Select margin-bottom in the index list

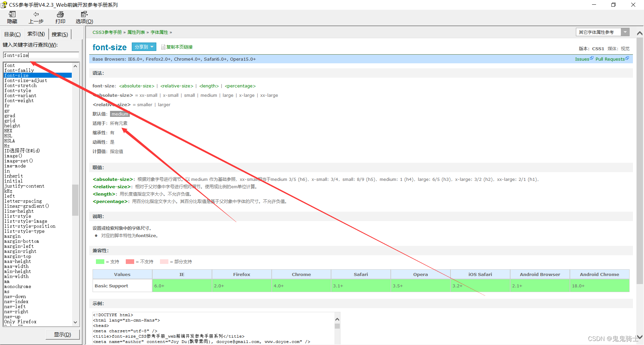[22, 241]
